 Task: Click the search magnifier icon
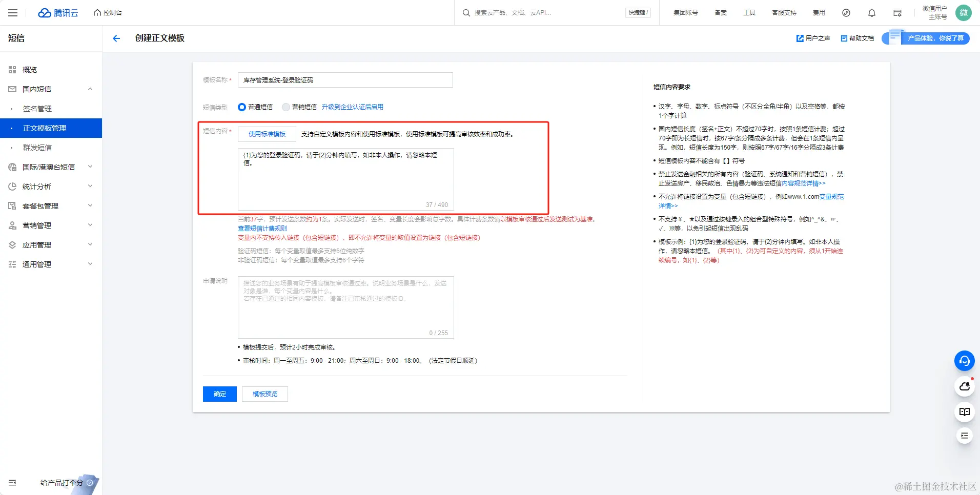tap(466, 13)
